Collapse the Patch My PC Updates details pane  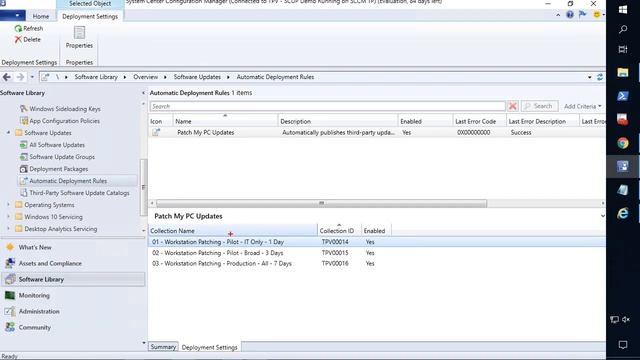coord(602,216)
